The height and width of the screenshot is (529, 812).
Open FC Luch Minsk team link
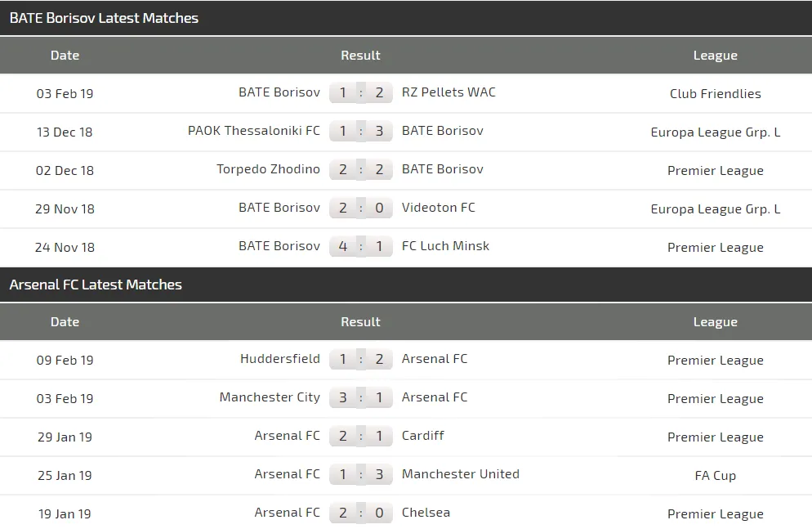[445, 246]
